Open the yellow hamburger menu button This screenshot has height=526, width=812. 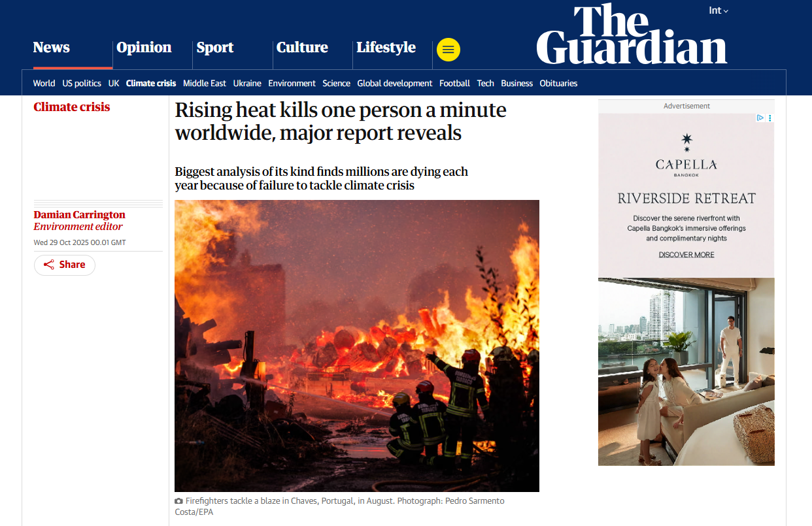448,50
